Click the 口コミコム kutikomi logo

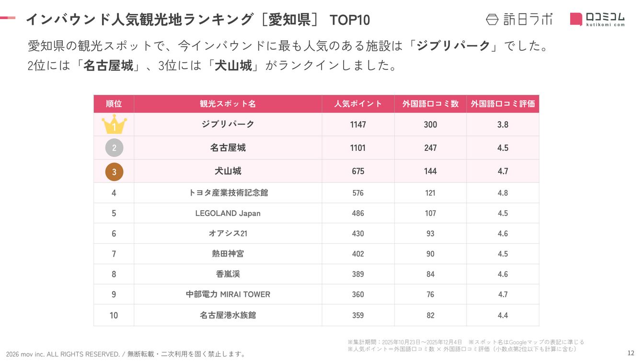pos(598,19)
